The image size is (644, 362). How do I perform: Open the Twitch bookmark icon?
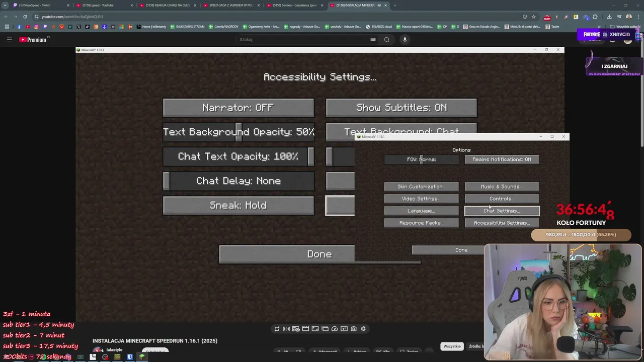(x=45, y=27)
